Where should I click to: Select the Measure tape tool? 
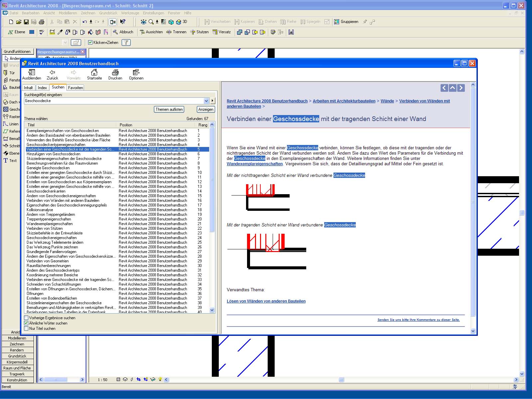pos(52,32)
